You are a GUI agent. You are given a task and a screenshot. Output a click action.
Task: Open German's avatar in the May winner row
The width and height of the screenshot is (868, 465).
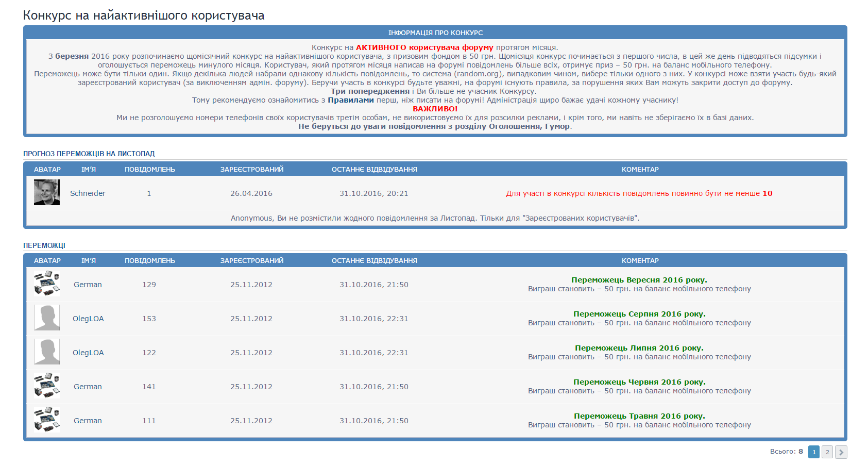tap(47, 420)
